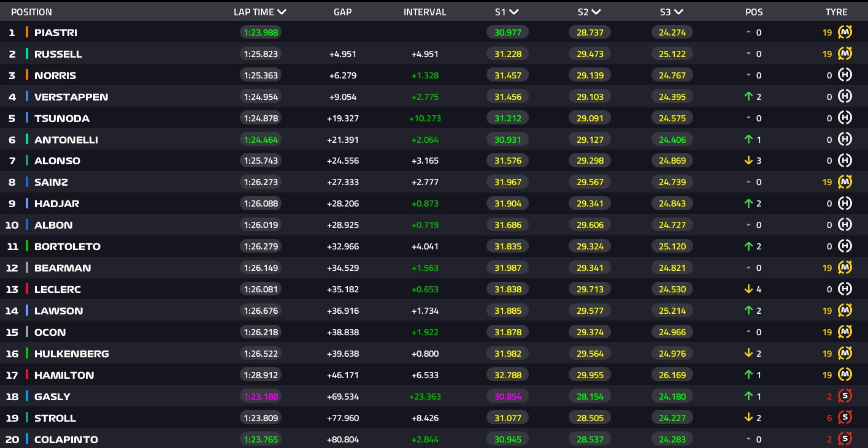Screen dimensions: 868x448
Task: Click Antonelli's green S1 time 30.931
Action: click(507, 140)
